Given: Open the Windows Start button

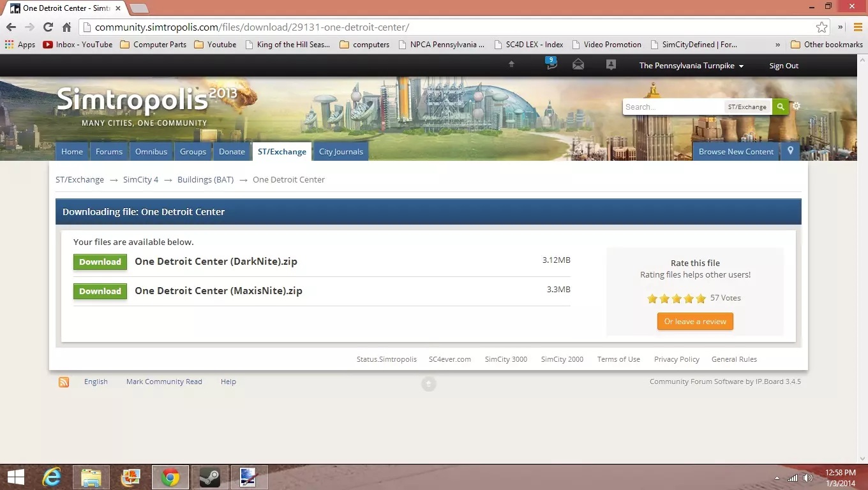Looking at the screenshot, I should 16,477.
